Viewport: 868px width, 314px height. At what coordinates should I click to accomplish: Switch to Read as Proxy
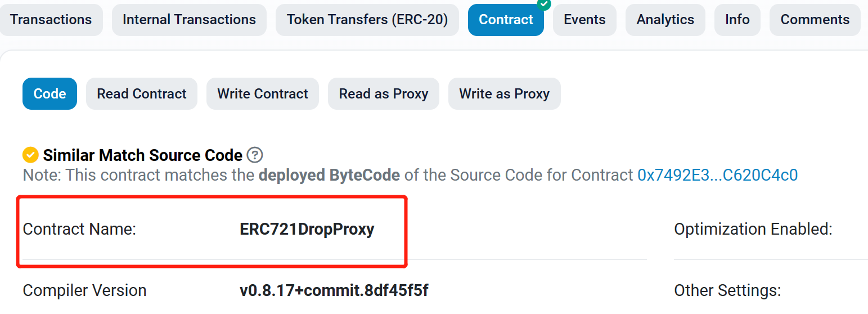coord(384,94)
